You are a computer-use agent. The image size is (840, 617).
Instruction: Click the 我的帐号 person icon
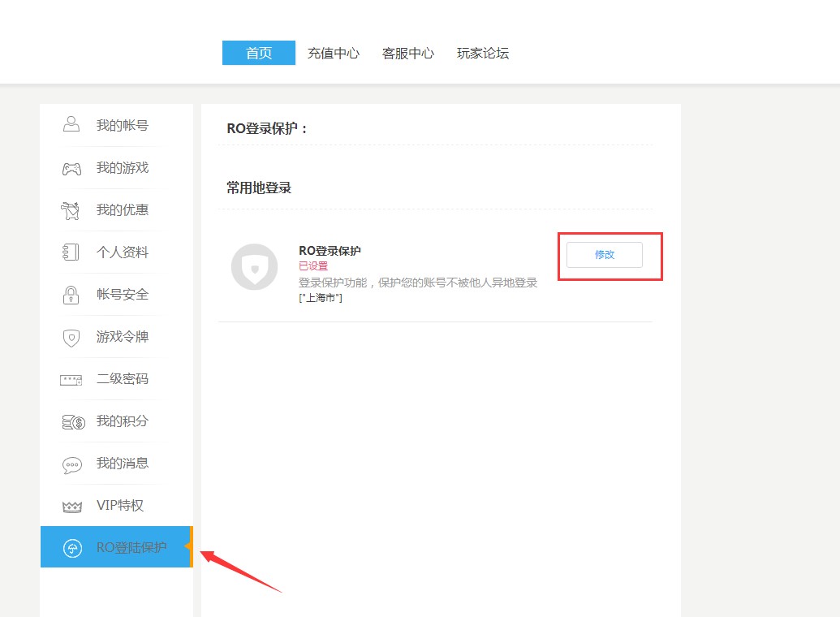point(71,124)
